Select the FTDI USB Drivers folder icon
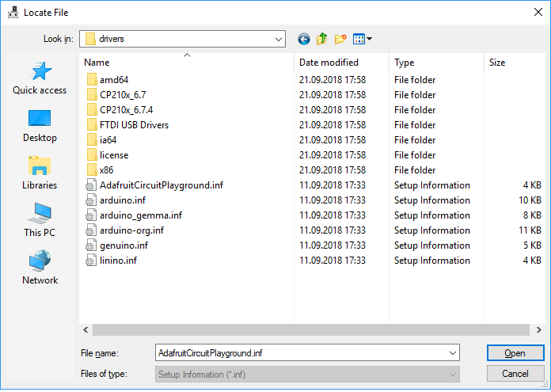The image size is (551, 392). [91, 125]
